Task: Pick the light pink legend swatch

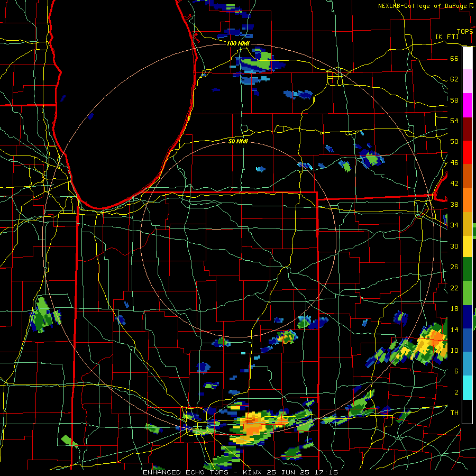Action: [x=467, y=81]
